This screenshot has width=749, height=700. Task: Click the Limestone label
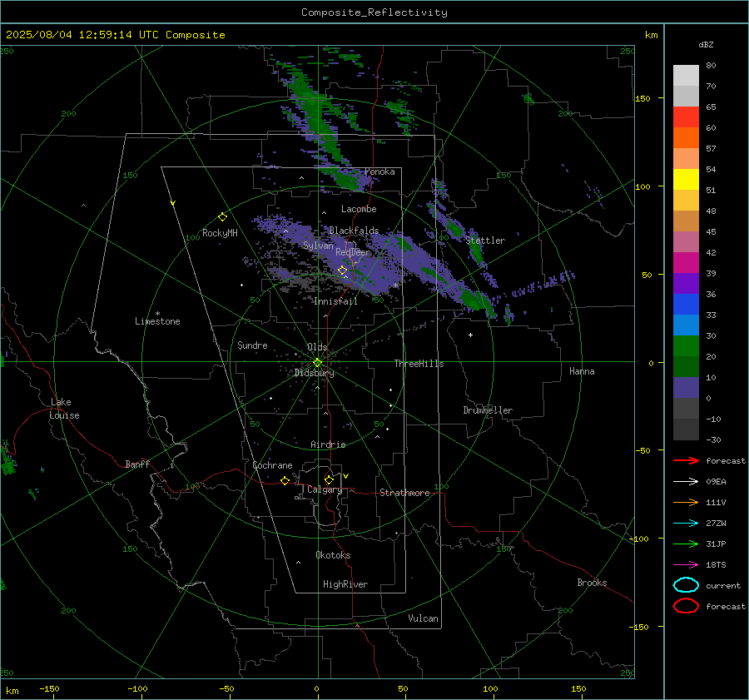tap(157, 321)
